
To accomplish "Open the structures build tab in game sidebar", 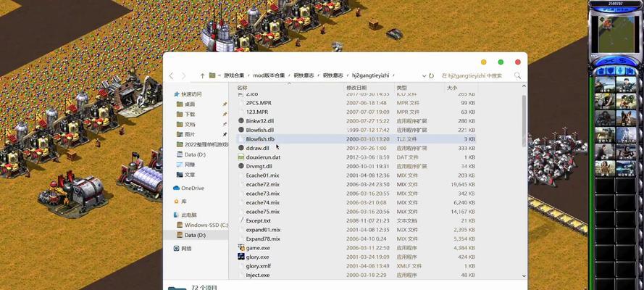I will (x=600, y=71).
